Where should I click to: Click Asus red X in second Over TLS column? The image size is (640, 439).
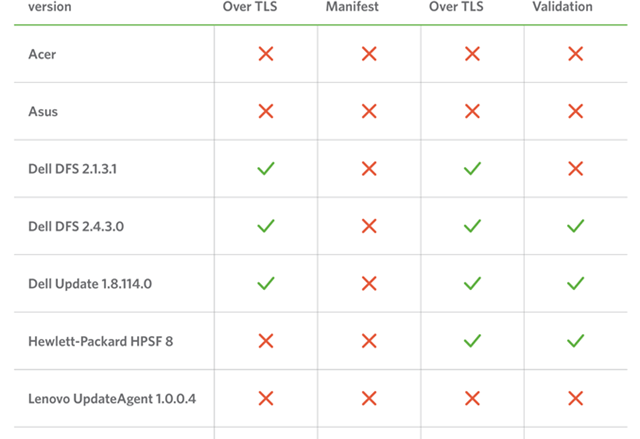click(x=472, y=111)
